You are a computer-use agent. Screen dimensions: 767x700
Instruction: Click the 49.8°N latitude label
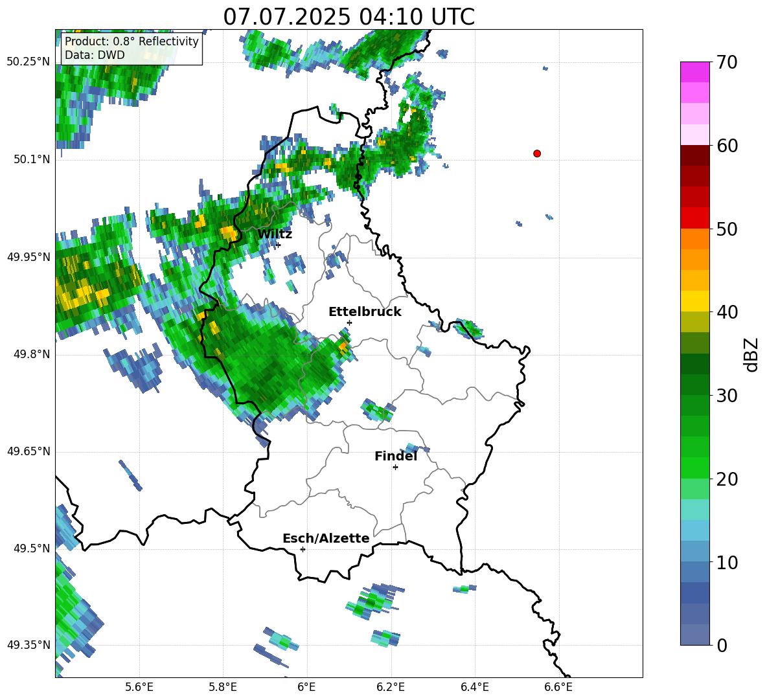click(x=31, y=354)
